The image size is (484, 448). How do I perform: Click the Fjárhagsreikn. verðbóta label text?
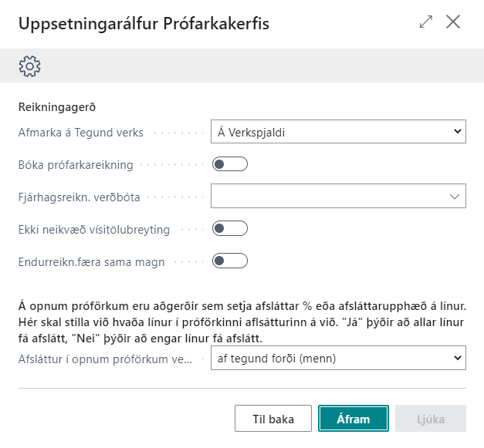pyautogui.click(x=80, y=197)
